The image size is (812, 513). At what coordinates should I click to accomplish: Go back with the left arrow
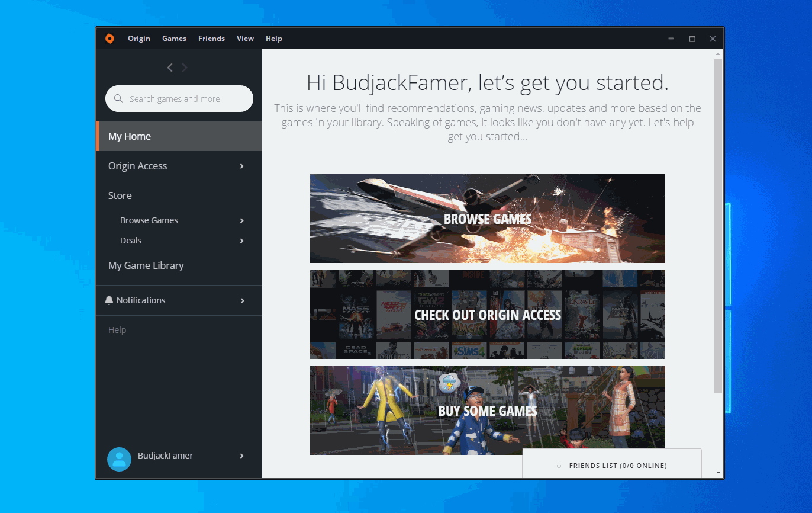[170, 68]
